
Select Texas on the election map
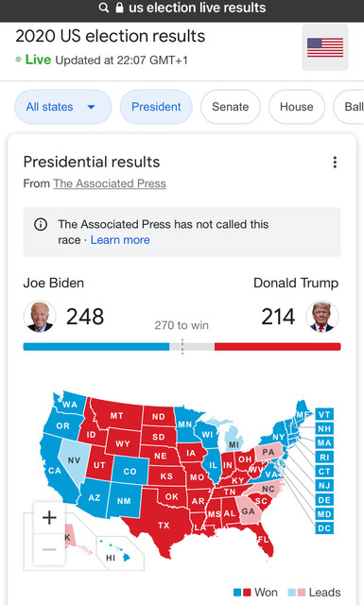point(162,526)
